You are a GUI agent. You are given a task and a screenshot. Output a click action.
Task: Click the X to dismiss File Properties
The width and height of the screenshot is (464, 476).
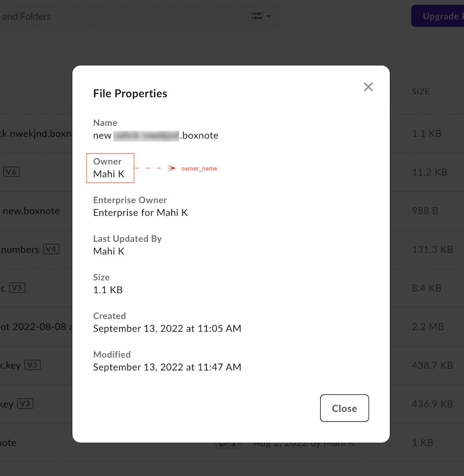click(x=368, y=87)
